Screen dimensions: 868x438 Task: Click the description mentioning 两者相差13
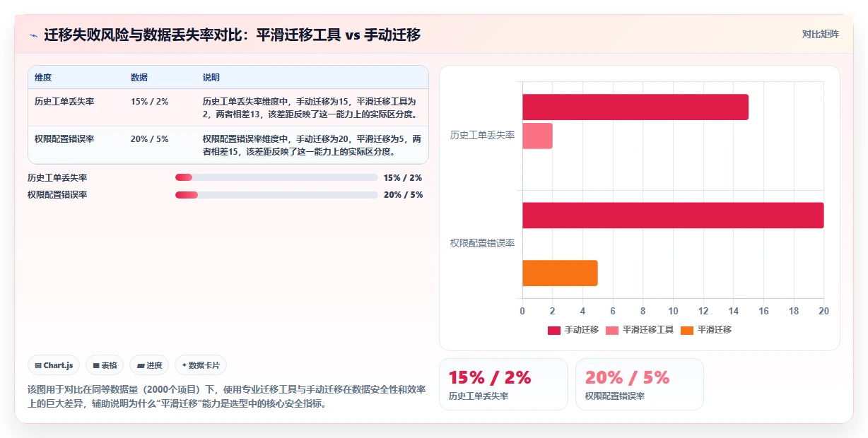[312, 107]
